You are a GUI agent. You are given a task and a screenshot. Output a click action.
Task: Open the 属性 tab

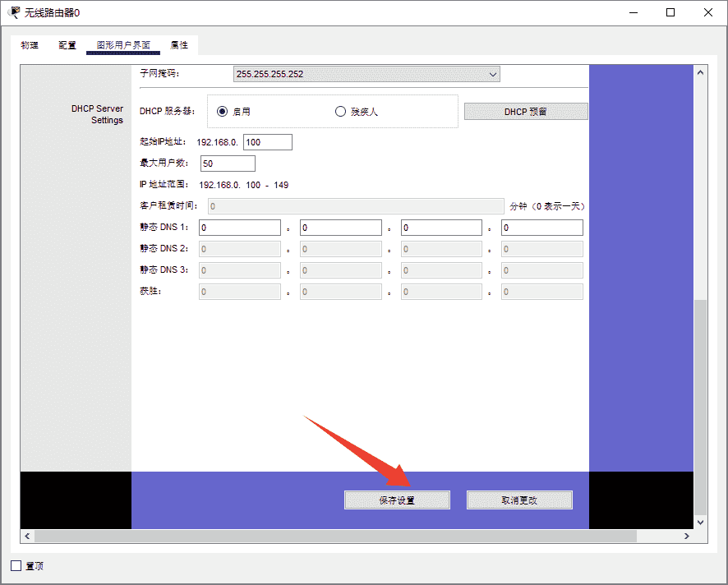179,45
